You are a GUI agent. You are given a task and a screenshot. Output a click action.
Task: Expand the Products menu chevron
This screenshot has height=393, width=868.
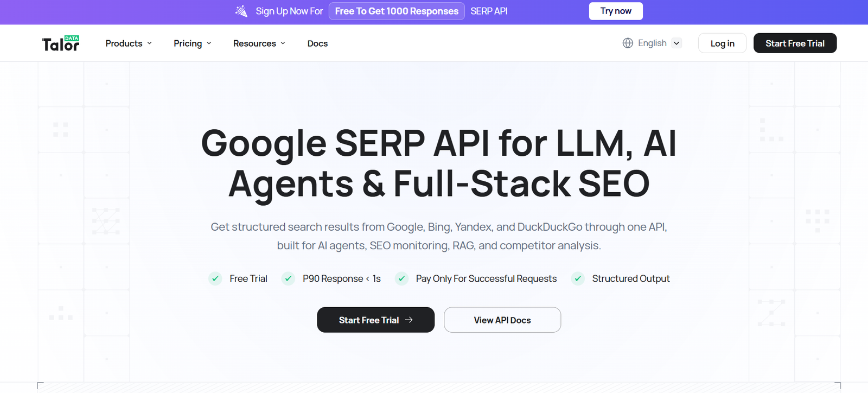click(150, 43)
